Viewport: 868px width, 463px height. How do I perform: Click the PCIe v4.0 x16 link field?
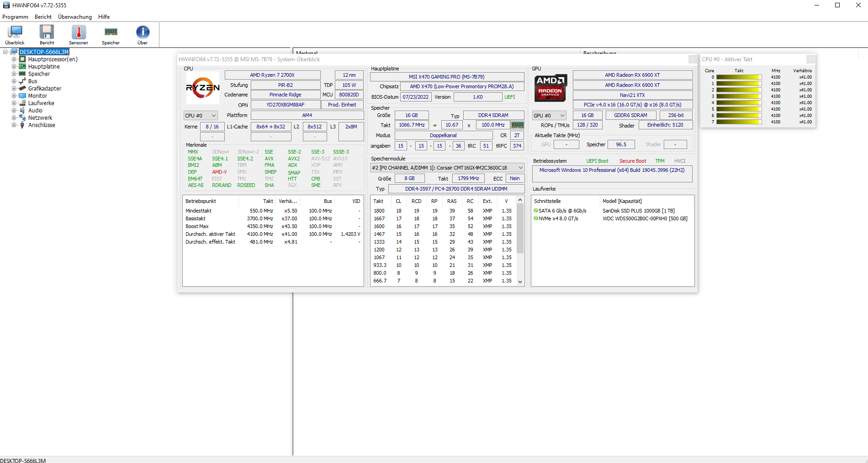pyautogui.click(x=633, y=105)
